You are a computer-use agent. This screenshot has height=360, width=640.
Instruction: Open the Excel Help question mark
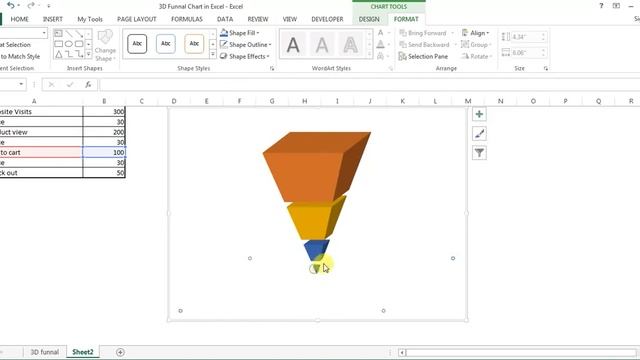tap(601, 6)
